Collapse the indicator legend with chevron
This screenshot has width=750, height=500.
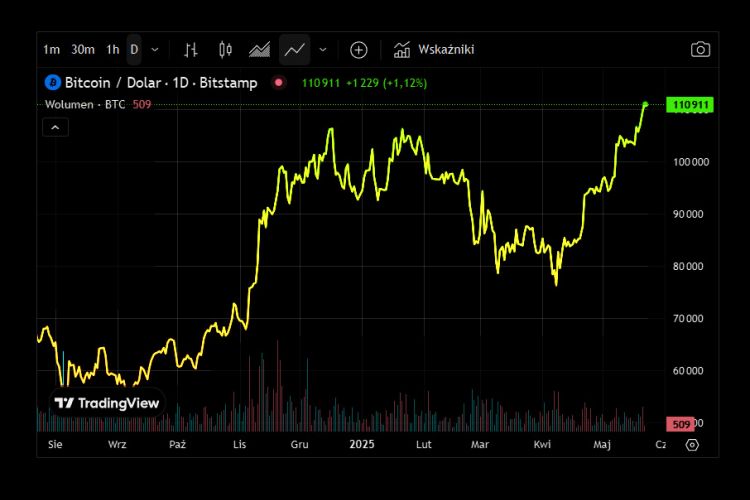click(x=55, y=127)
